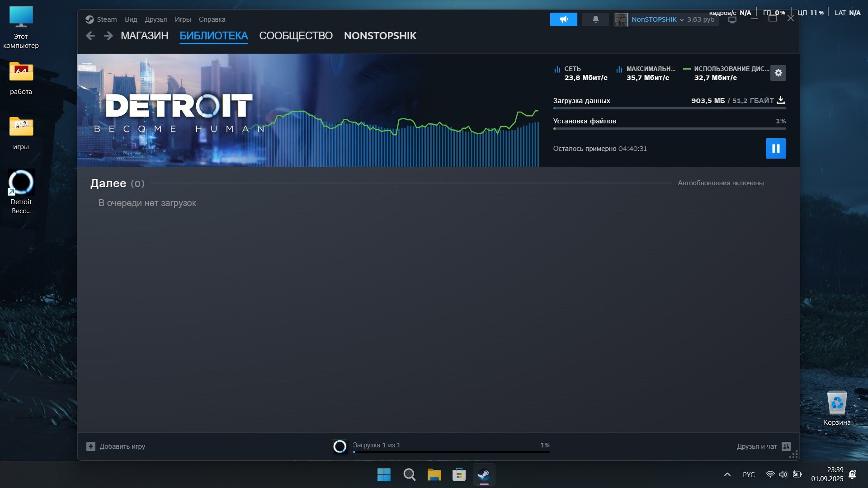Viewport: 868px width, 488px height.
Task: Open Microsoft Store from the taskbar
Action: 459,474
